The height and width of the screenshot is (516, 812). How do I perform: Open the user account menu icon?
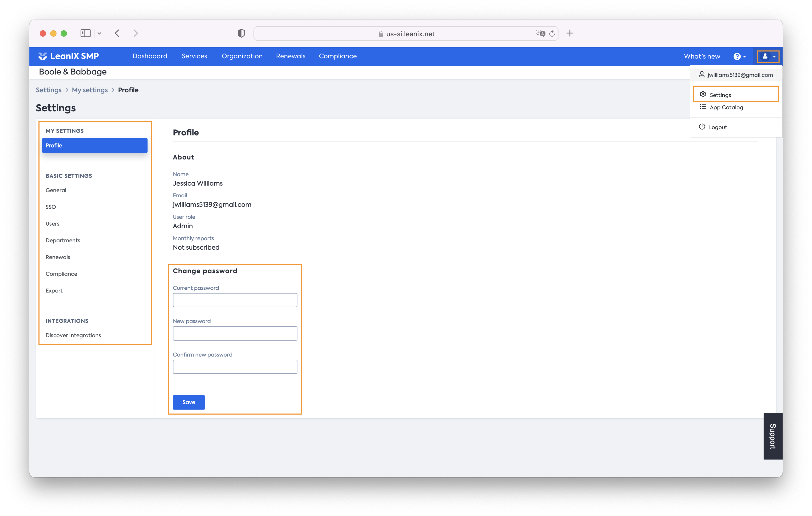[769, 56]
